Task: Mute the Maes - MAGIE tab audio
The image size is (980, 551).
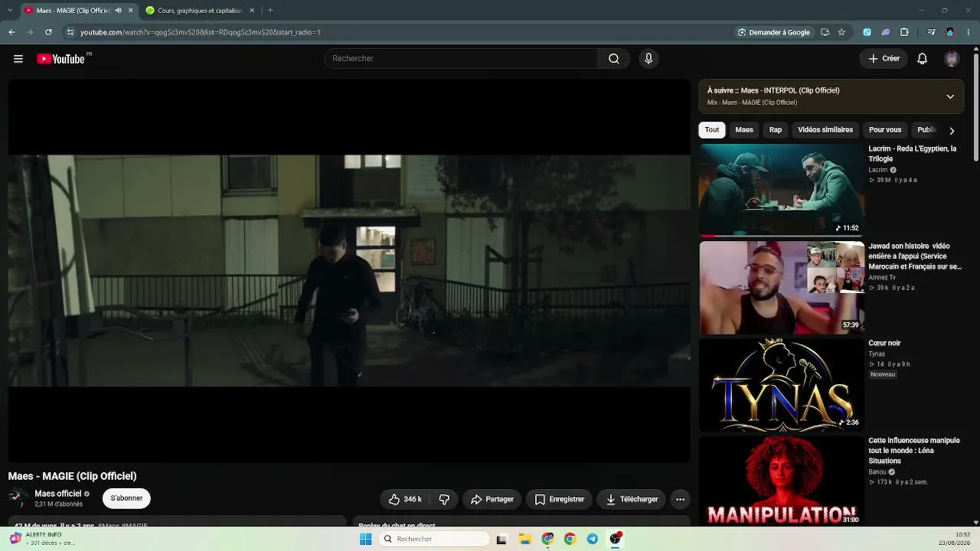Action: (118, 11)
